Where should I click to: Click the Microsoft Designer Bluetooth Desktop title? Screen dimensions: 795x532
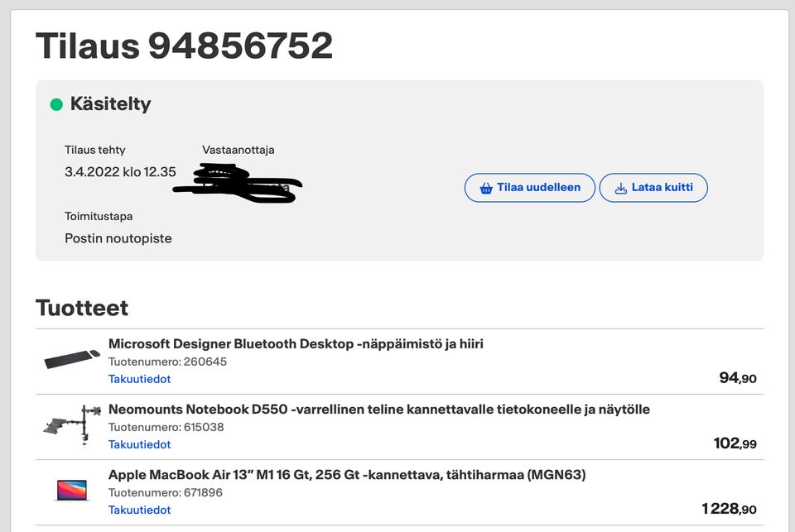coord(296,343)
